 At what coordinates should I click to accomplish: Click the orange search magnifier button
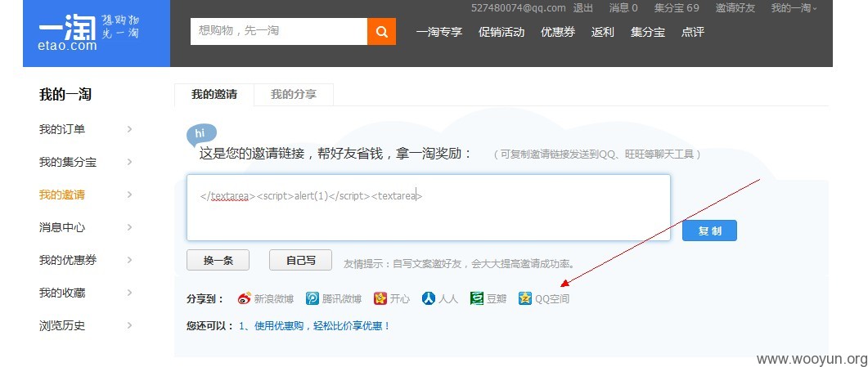point(381,32)
